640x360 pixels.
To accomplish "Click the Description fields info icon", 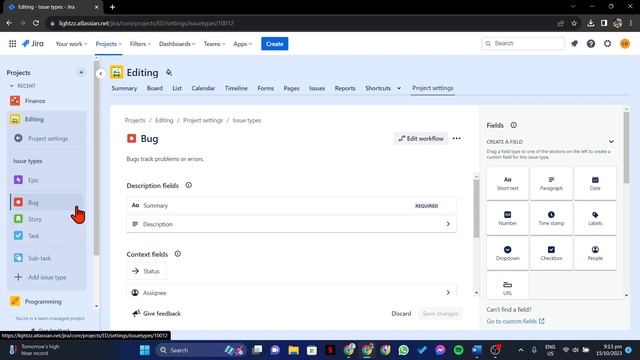I will (189, 185).
